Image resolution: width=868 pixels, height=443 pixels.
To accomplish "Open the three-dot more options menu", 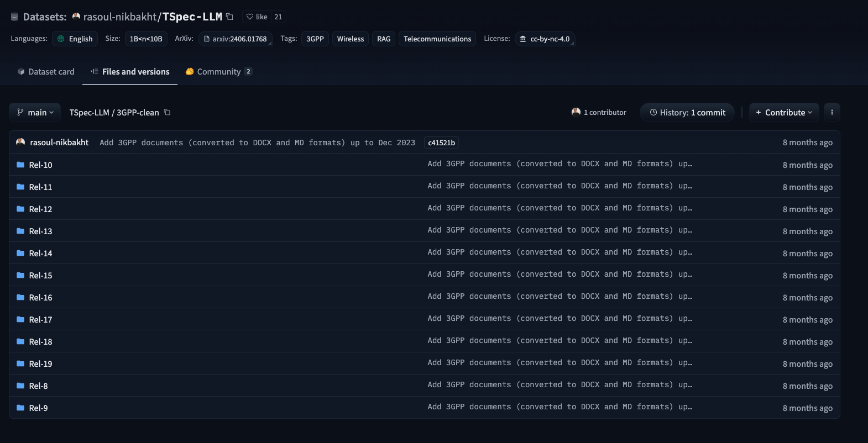I will click(832, 112).
